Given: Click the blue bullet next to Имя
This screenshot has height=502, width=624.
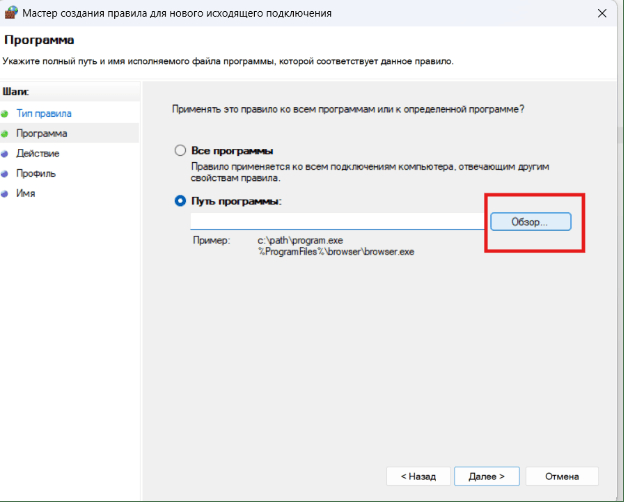Looking at the screenshot, I should point(6,193).
